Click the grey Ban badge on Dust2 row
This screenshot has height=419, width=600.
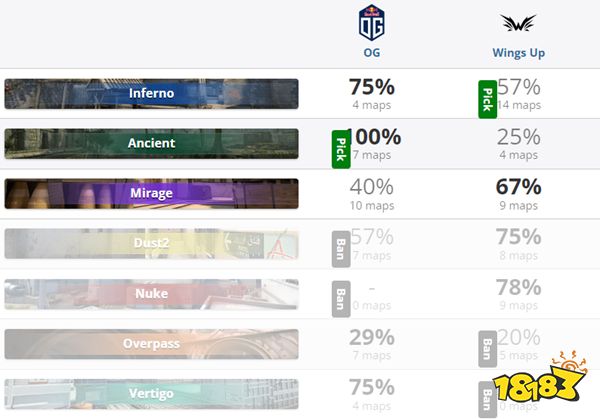coord(341,249)
